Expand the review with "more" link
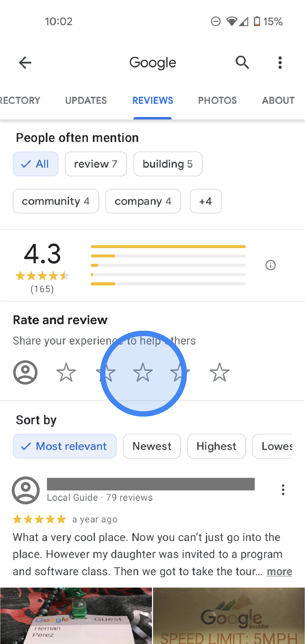 point(279,572)
